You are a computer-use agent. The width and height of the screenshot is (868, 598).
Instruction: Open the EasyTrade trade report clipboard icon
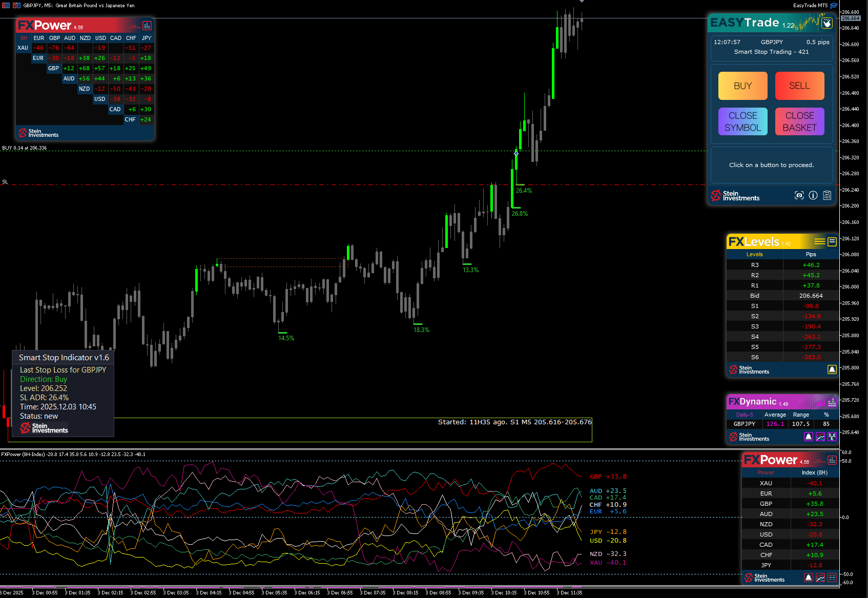pos(827,195)
